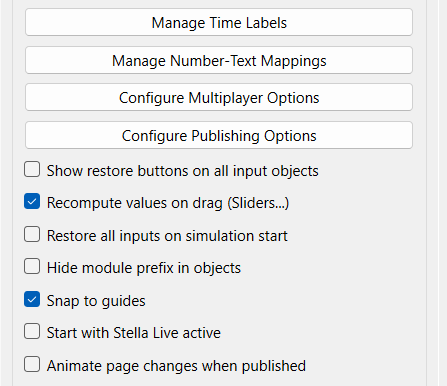Check the Hide module prefix in objects box
Image resolution: width=447 pixels, height=386 pixels.
pos(32,266)
